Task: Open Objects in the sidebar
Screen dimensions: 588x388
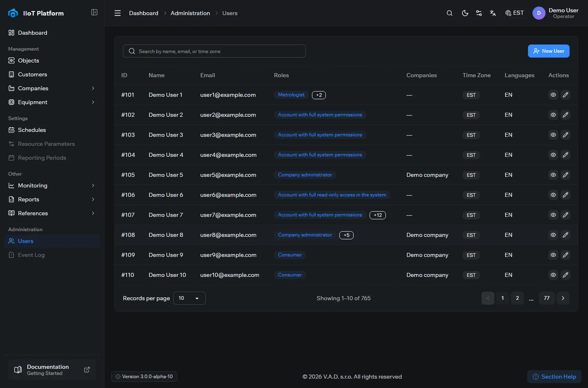Action: click(x=52, y=60)
